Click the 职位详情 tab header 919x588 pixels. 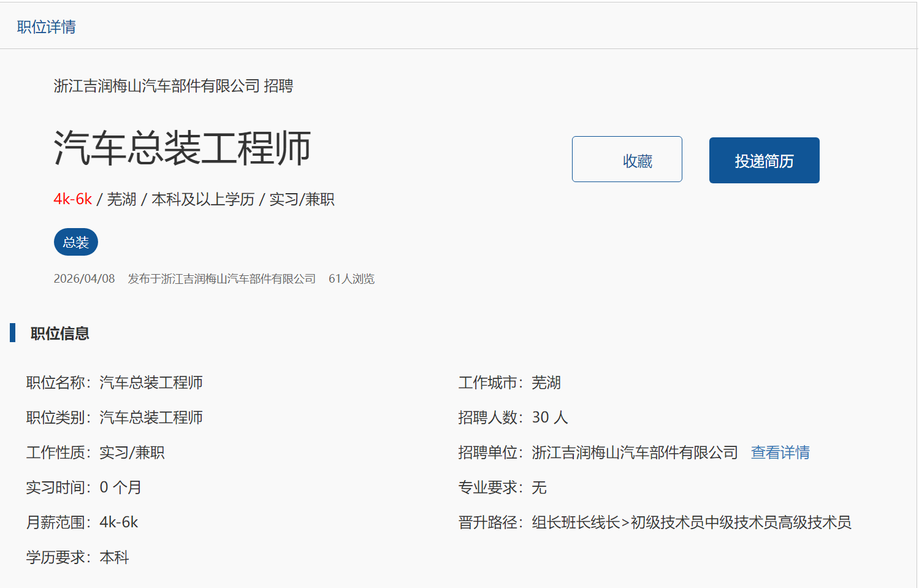(47, 27)
